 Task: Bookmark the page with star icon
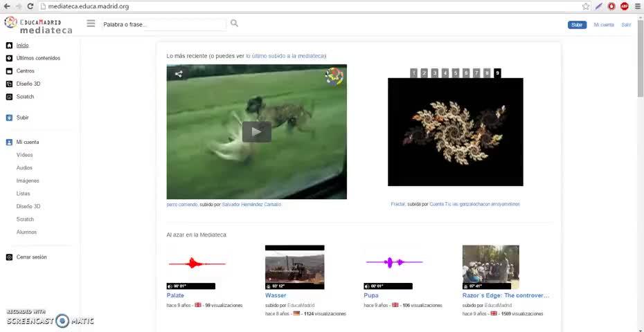pos(586,6)
